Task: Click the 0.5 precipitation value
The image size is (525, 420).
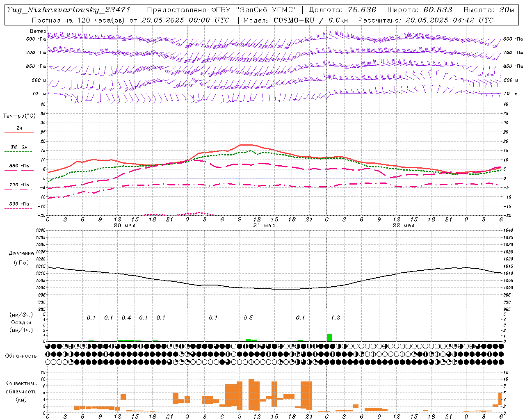Action: point(248,318)
